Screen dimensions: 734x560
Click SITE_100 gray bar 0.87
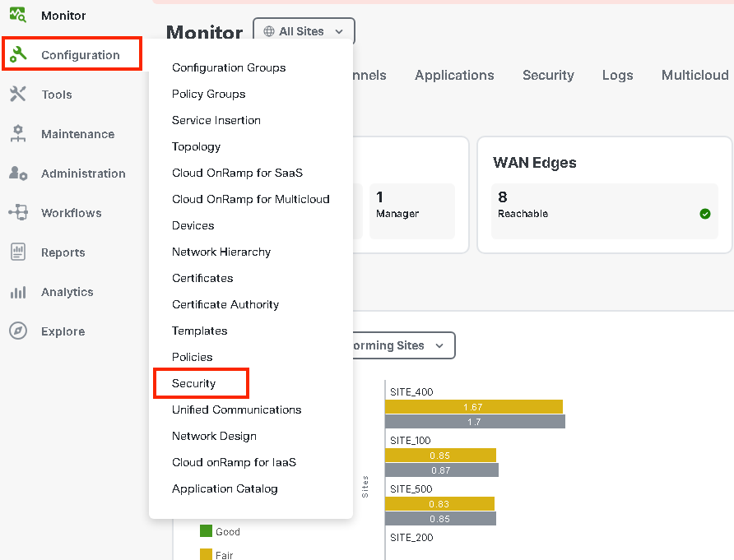(442, 470)
